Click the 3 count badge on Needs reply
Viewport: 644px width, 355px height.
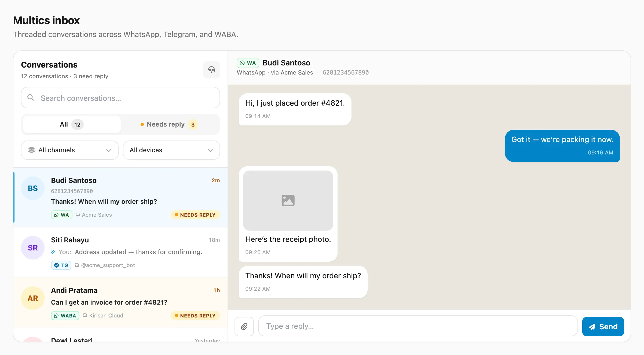193,124
